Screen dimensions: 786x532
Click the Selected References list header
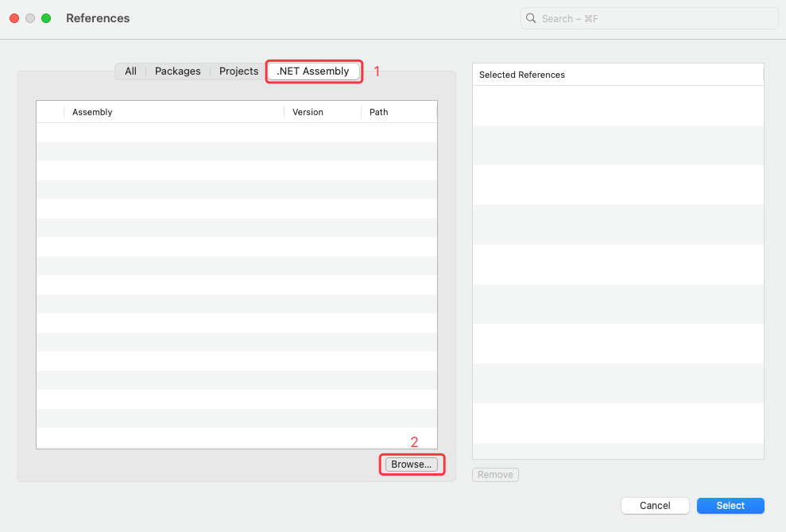click(x=618, y=75)
